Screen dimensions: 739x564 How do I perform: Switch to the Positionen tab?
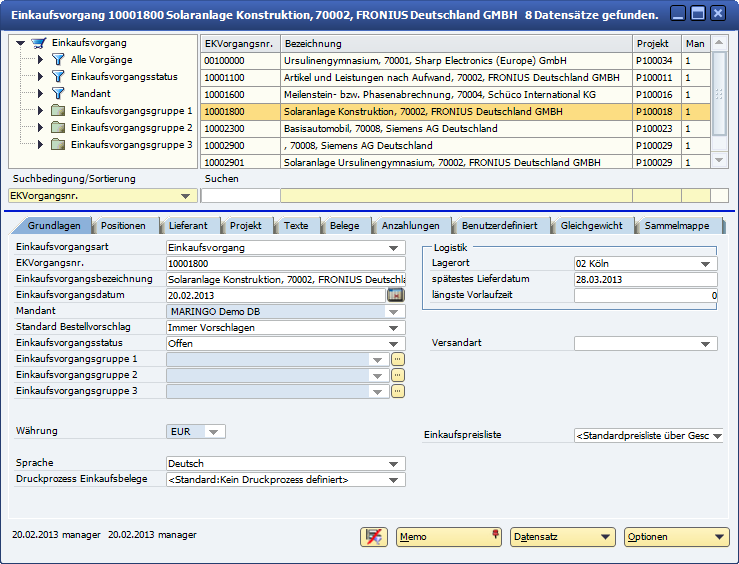[x=129, y=226]
